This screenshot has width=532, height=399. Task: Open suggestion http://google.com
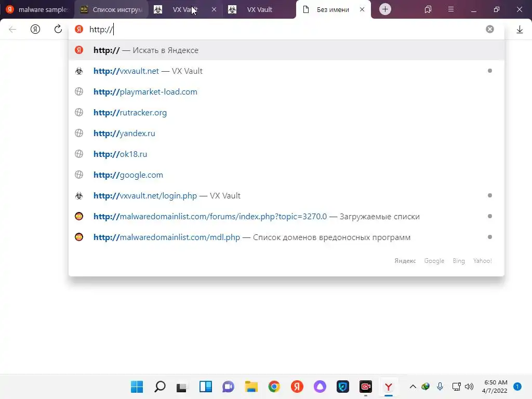(x=286, y=175)
